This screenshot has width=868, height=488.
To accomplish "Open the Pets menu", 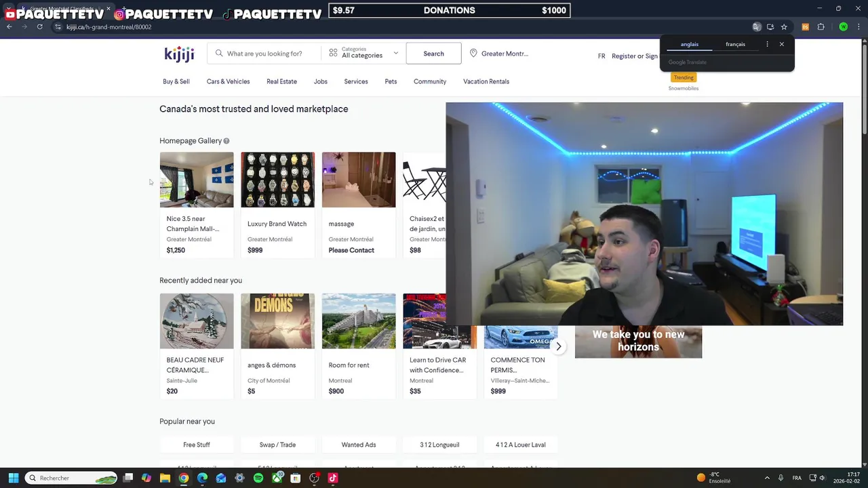I will (x=391, y=81).
